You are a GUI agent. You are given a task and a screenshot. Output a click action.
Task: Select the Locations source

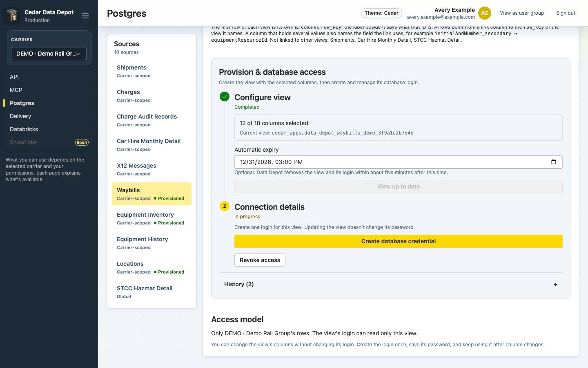(152, 267)
